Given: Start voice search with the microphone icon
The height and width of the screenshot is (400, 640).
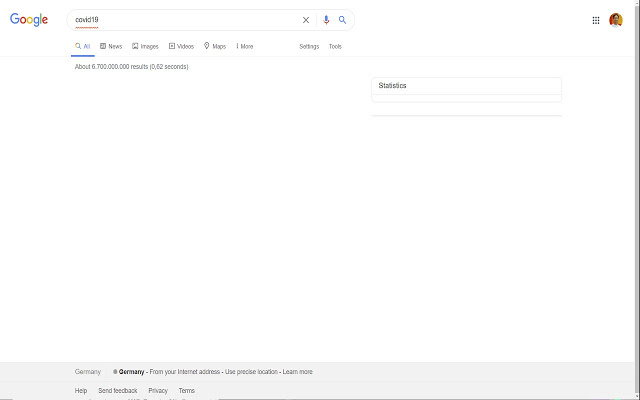Looking at the screenshot, I should click(326, 20).
